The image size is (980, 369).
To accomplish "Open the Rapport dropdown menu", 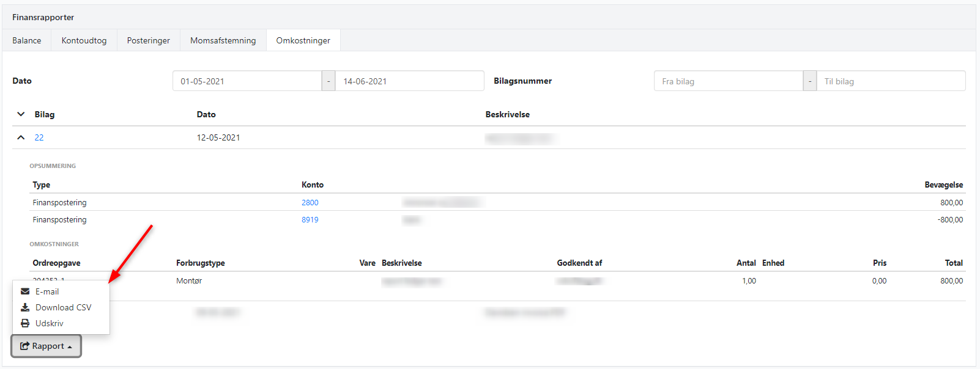I will click(x=46, y=346).
